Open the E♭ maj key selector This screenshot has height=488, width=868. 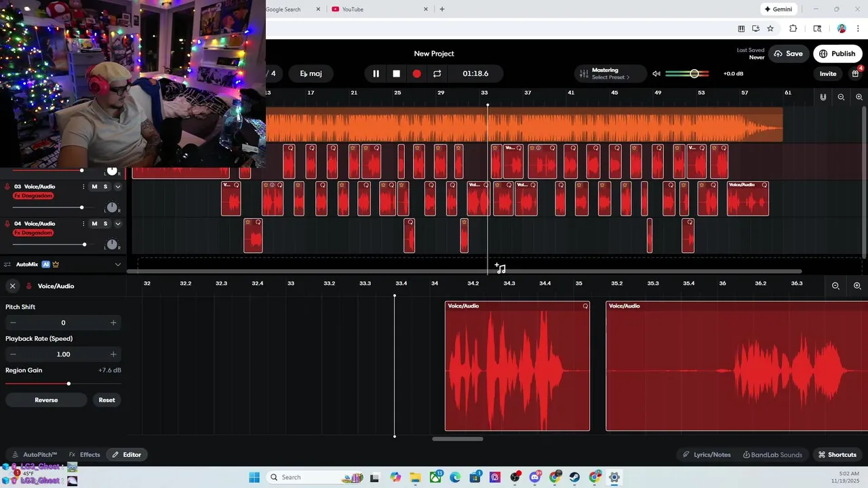311,73
